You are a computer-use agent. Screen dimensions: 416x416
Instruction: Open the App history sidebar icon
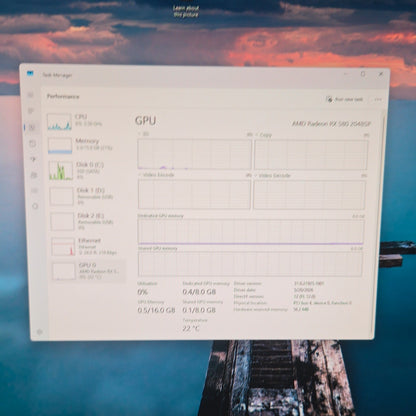(x=32, y=143)
